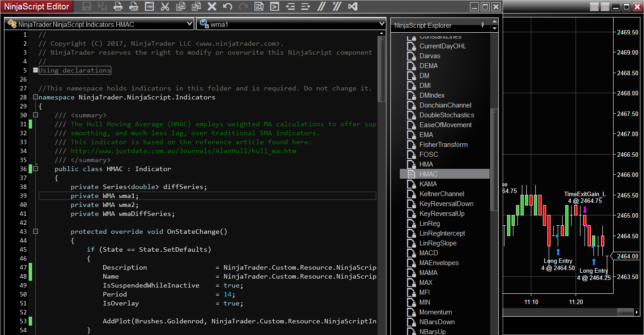Open the Visual Studio icon in the toolbar
Image resolution: width=644 pixels, height=335 pixels.
coord(353,7)
